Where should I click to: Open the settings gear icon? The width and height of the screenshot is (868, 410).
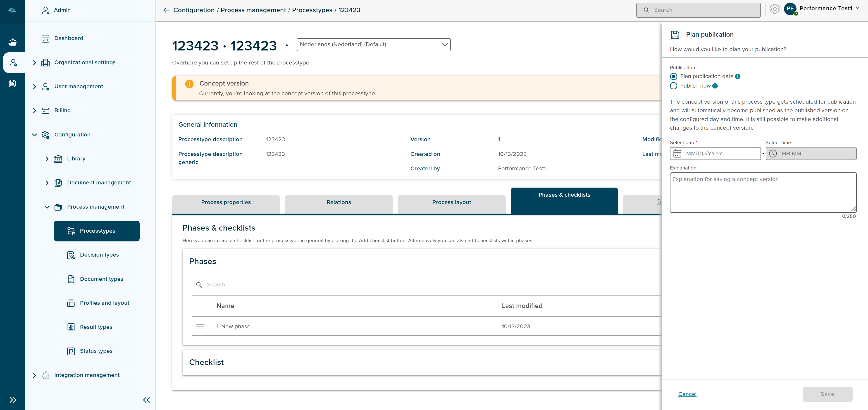(x=775, y=10)
